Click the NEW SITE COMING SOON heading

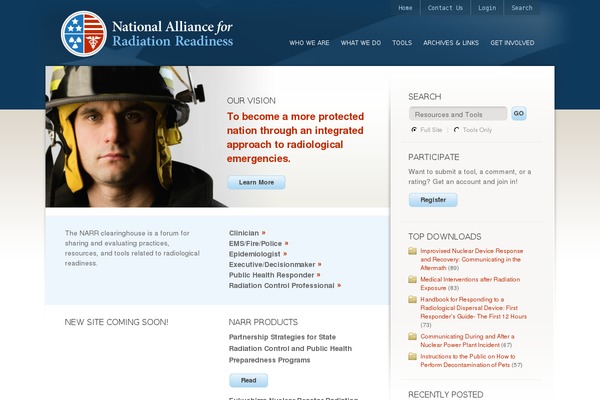coord(116,322)
